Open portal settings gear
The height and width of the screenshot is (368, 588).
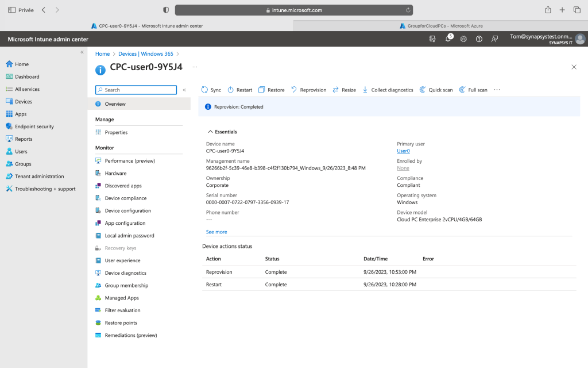click(x=463, y=39)
